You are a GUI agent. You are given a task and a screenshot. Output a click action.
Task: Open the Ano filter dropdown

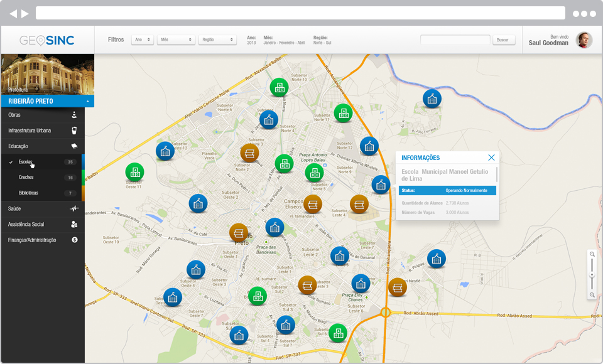click(x=143, y=40)
